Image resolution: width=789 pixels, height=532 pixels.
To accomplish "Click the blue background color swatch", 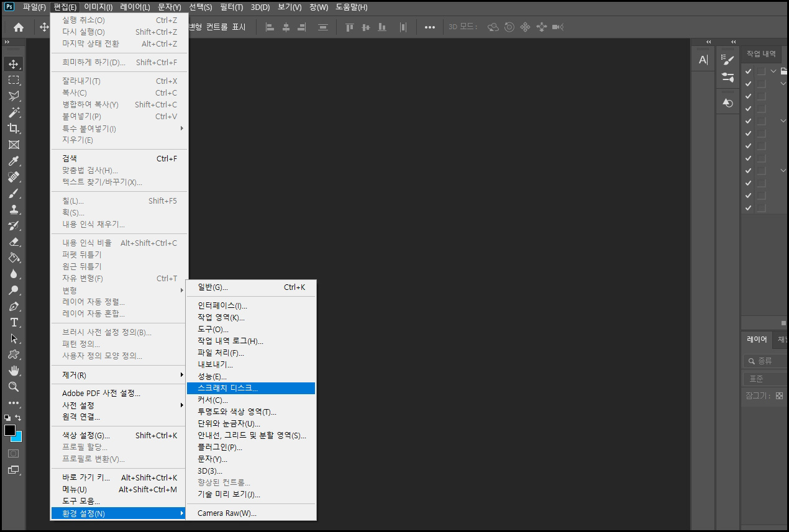I will pyautogui.click(x=18, y=437).
